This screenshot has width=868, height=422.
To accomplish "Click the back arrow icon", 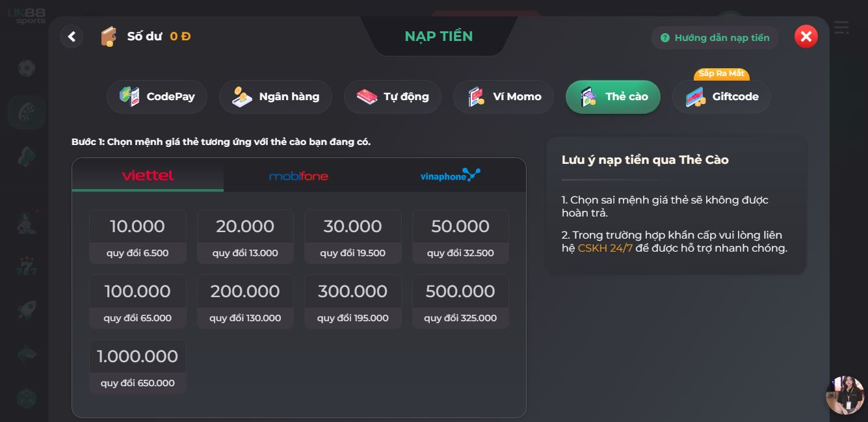I will coord(72,36).
